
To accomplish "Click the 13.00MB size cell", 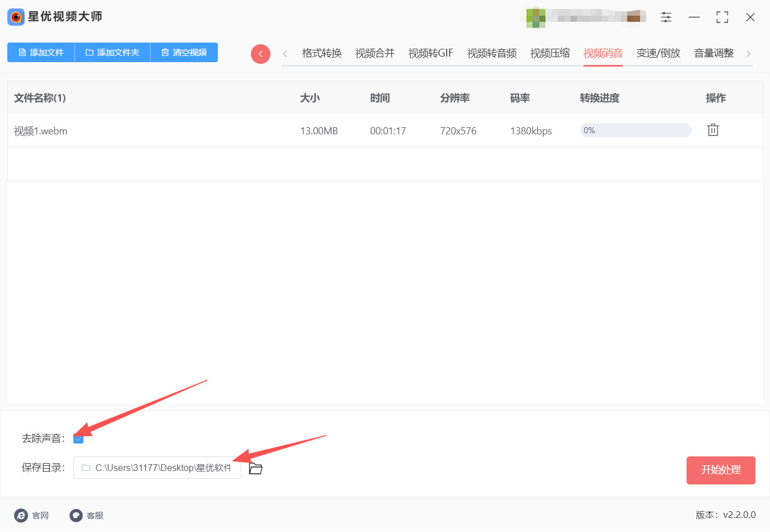I will click(x=319, y=131).
